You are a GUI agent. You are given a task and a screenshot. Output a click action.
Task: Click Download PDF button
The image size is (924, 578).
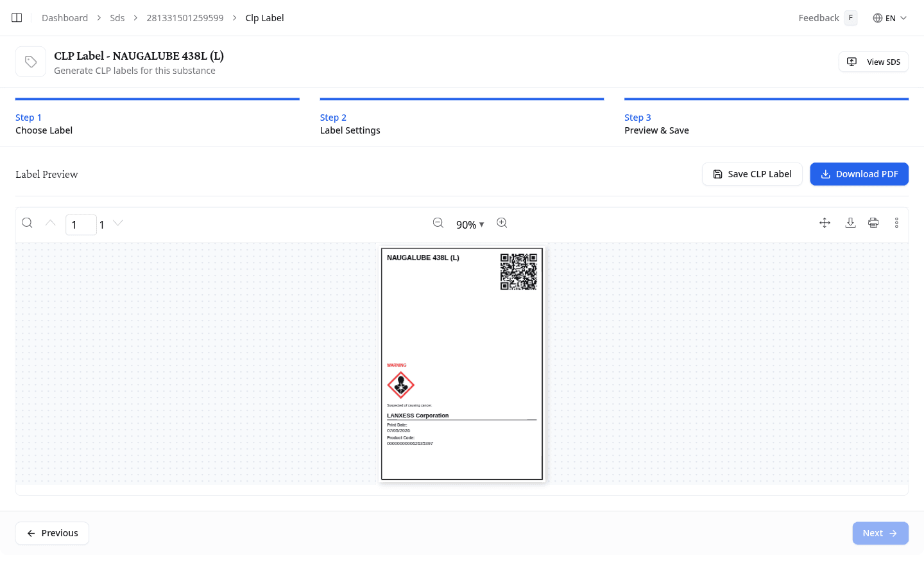(859, 174)
